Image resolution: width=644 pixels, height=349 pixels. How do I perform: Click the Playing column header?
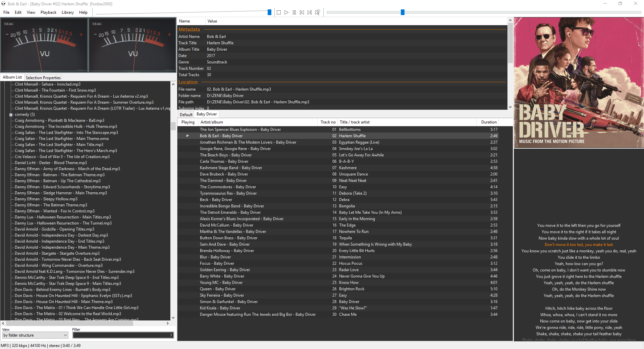coord(188,122)
